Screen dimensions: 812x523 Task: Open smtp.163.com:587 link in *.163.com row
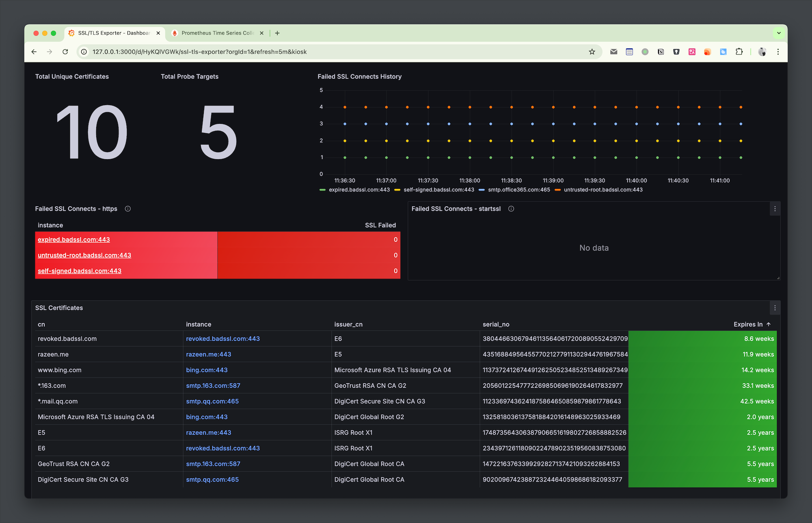click(213, 385)
